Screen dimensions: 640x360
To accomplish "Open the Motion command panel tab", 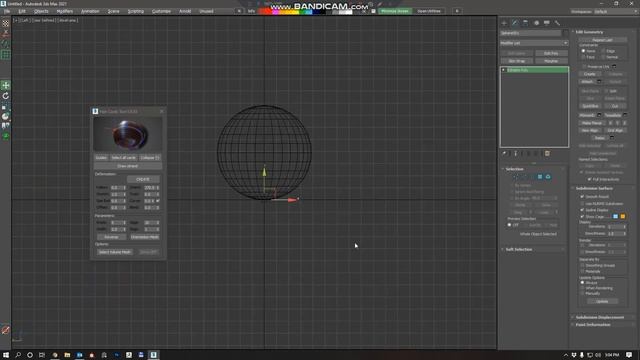I will pos(536,23).
